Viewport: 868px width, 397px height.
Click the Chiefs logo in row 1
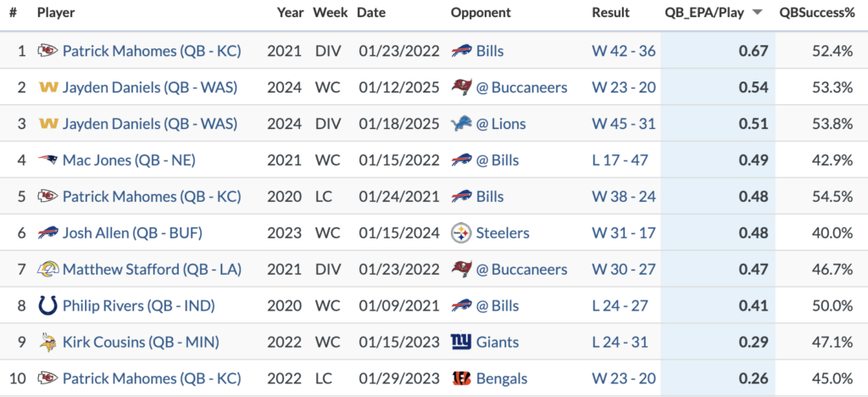[x=47, y=52]
